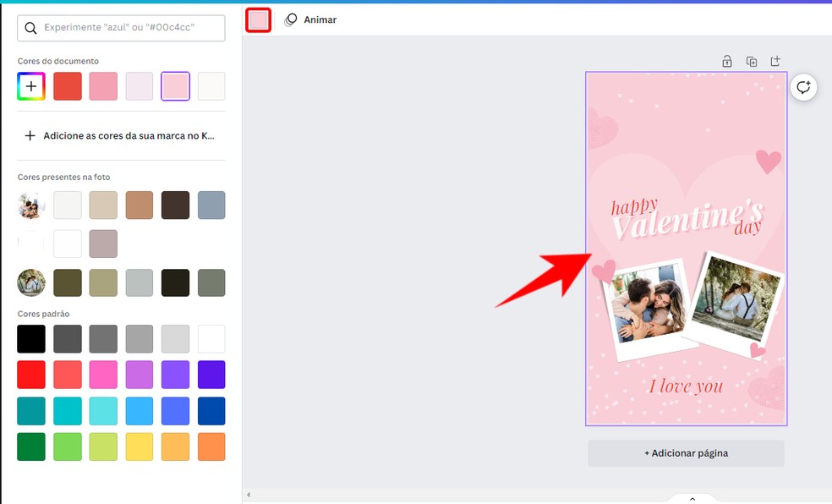Select the white default color swatch
This screenshot has width=832, height=504.
[x=211, y=339]
